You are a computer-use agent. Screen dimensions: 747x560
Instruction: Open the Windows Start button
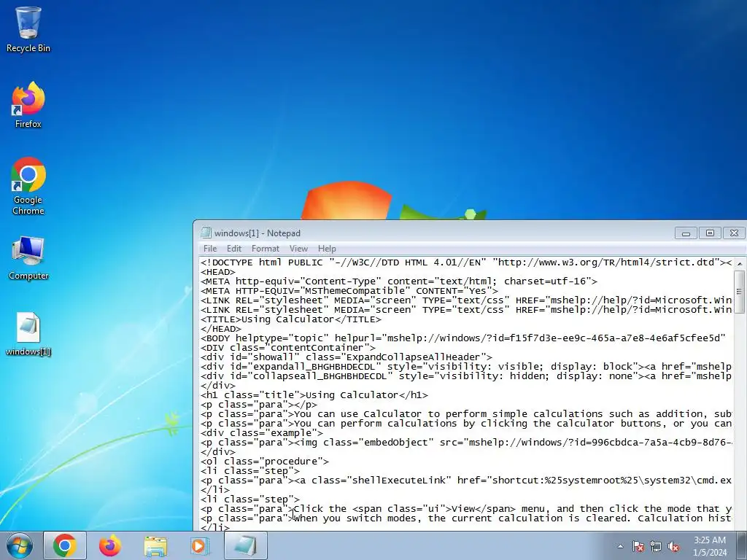[x=20, y=545]
